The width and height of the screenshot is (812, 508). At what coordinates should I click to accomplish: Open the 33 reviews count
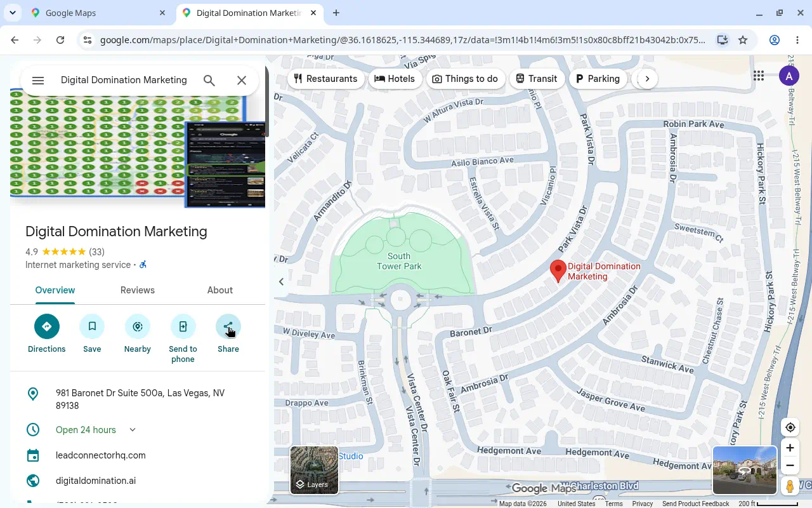coord(96,251)
